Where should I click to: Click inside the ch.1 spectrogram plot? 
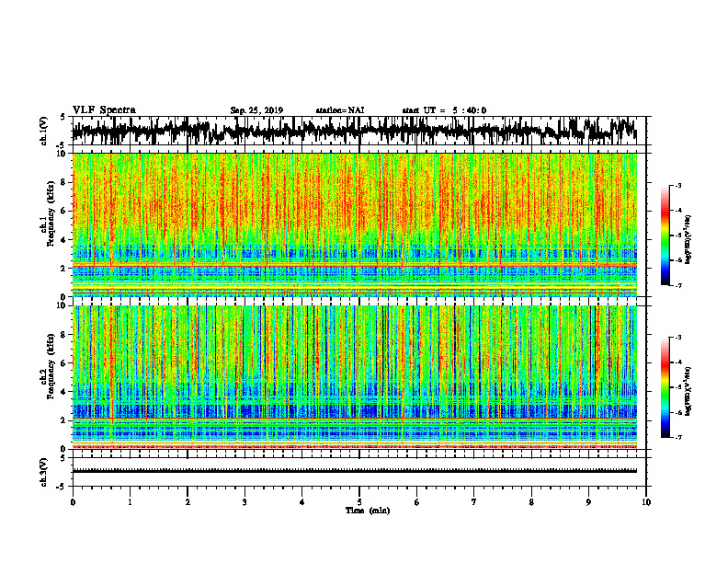355,224
